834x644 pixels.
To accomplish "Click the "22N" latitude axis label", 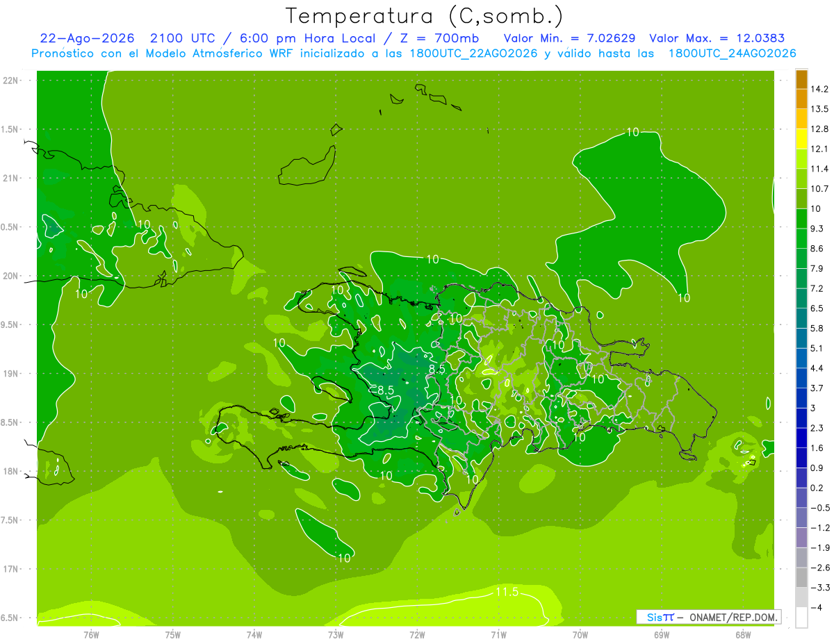I will [x=10, y=81].
